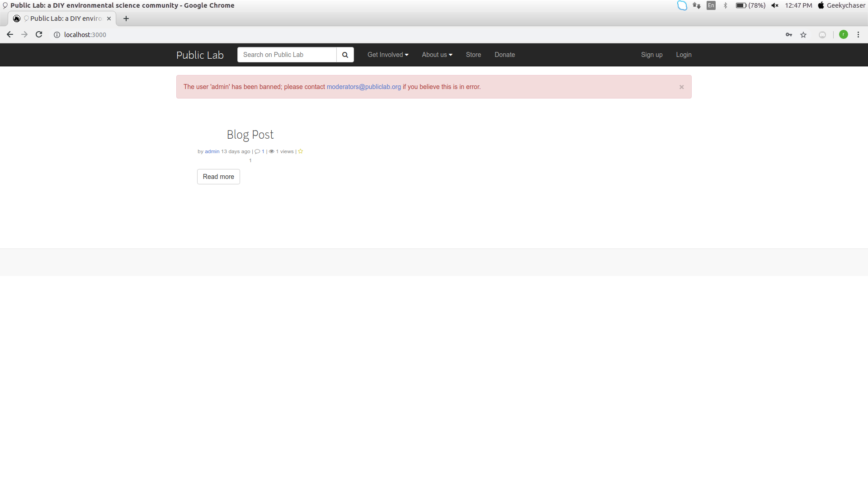
Task: Dismiss the banned user alert
Action: pyautogui.click(x=681, y=87)
